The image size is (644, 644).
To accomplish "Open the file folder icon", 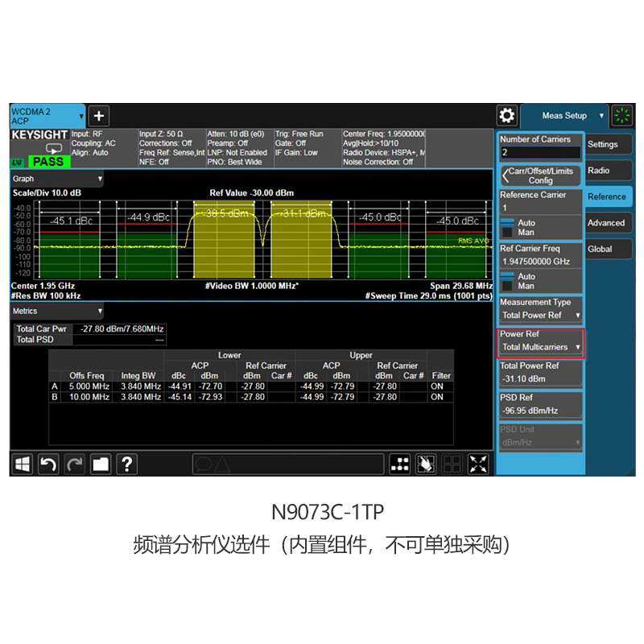I will pyautogui.click(x=101, y=464).
